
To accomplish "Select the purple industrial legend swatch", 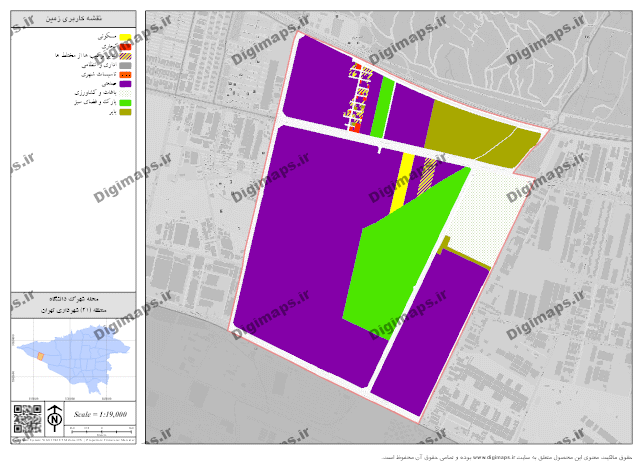I will (x=125, y=84).
